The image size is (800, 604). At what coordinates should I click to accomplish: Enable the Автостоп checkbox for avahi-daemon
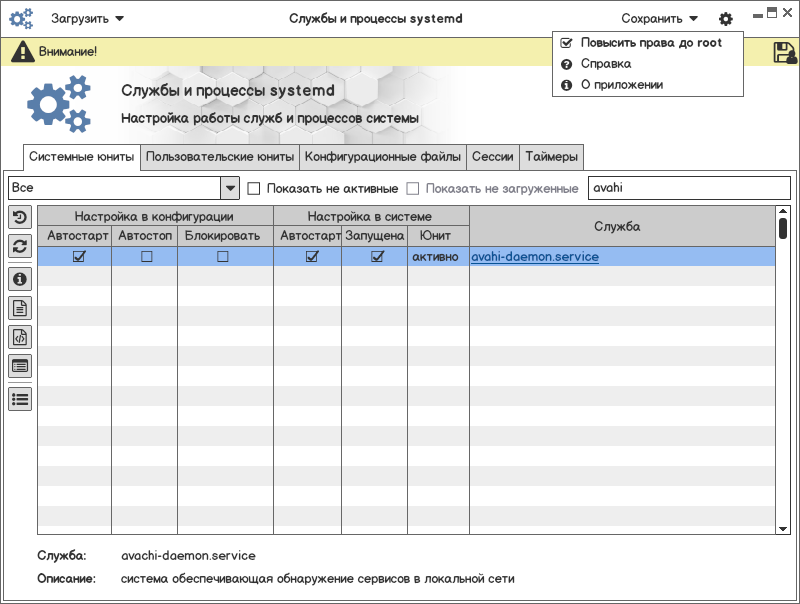pos(147,257)
